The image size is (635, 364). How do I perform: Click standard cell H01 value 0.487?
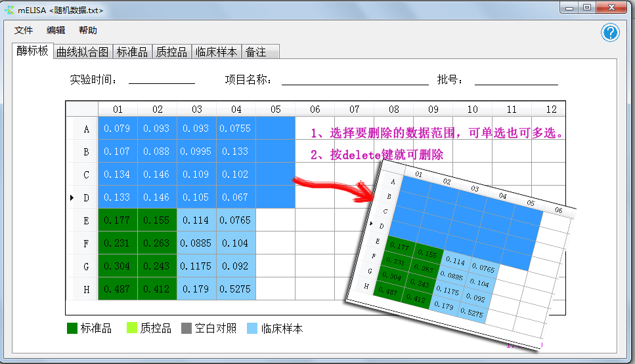point(118,289)
